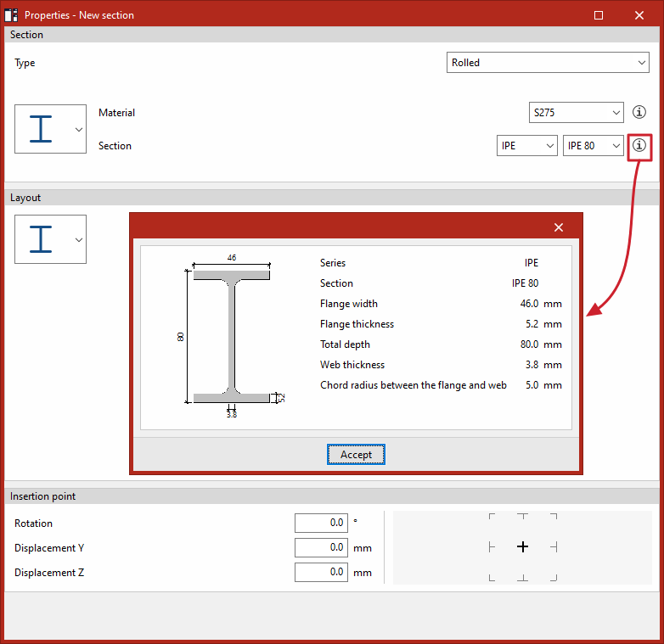
Task: Close the Properties - New section window
Action: (639, 15)
